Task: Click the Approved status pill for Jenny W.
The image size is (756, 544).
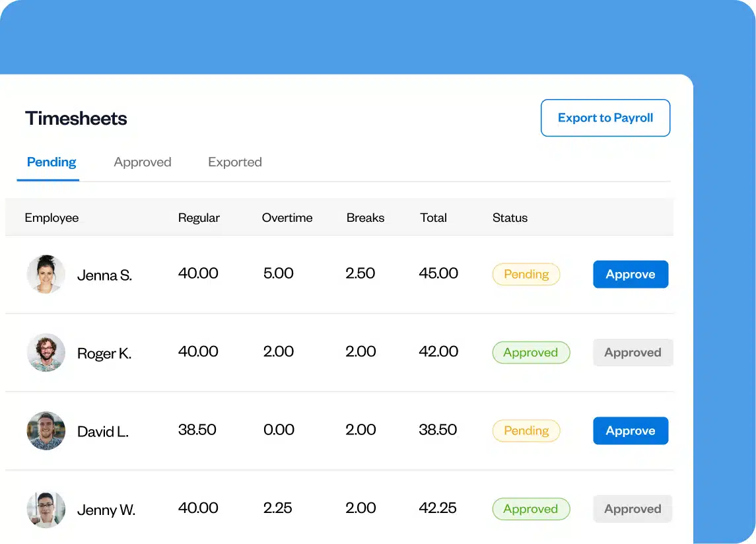Action: (531, 508)
